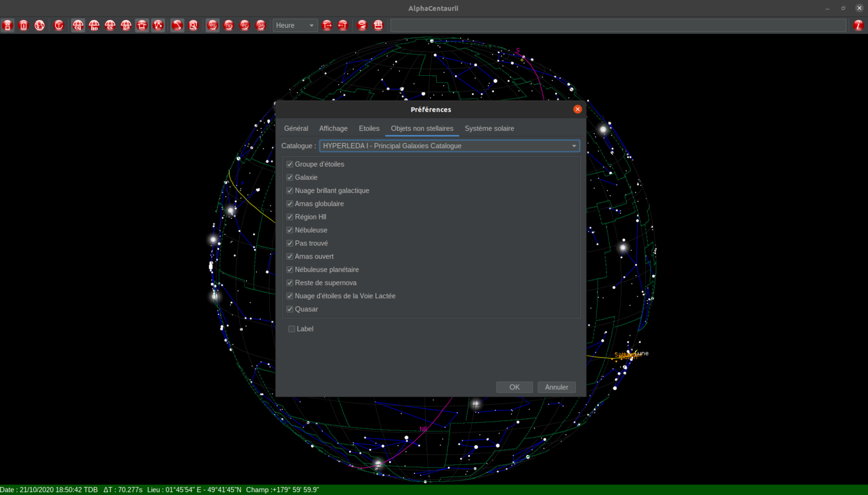Step time backward with the arrow-left-T icon
868x495 pixels.
pos(343,25)
